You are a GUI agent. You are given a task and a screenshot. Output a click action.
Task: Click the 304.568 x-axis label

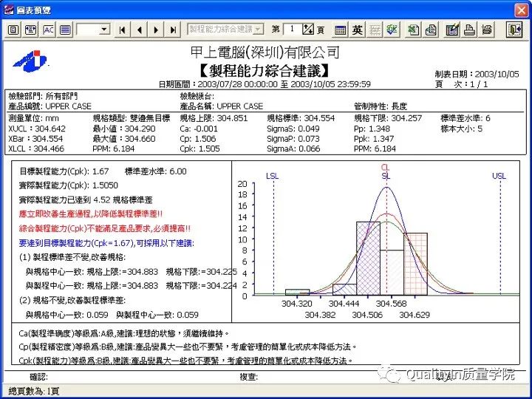pos(391,304)
